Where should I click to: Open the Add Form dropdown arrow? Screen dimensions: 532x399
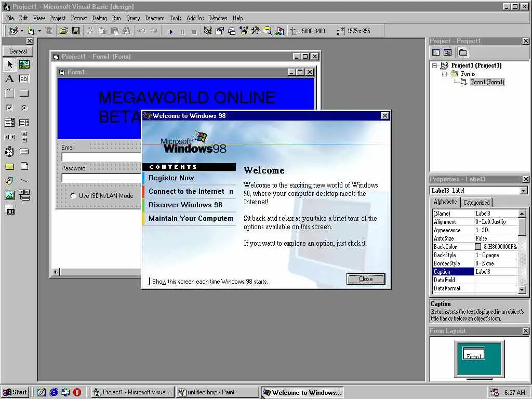point(39,31)
